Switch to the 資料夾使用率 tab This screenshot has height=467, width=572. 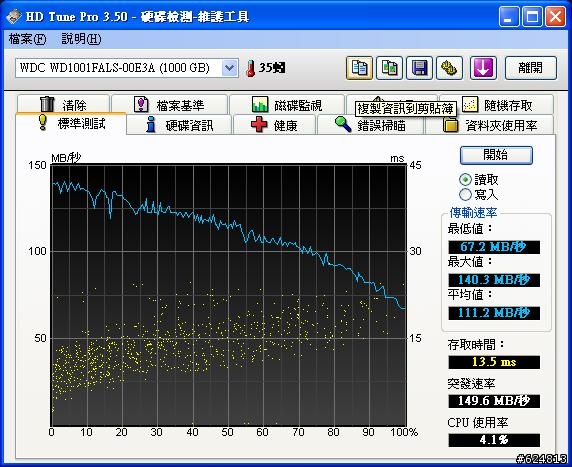(490, 125)
